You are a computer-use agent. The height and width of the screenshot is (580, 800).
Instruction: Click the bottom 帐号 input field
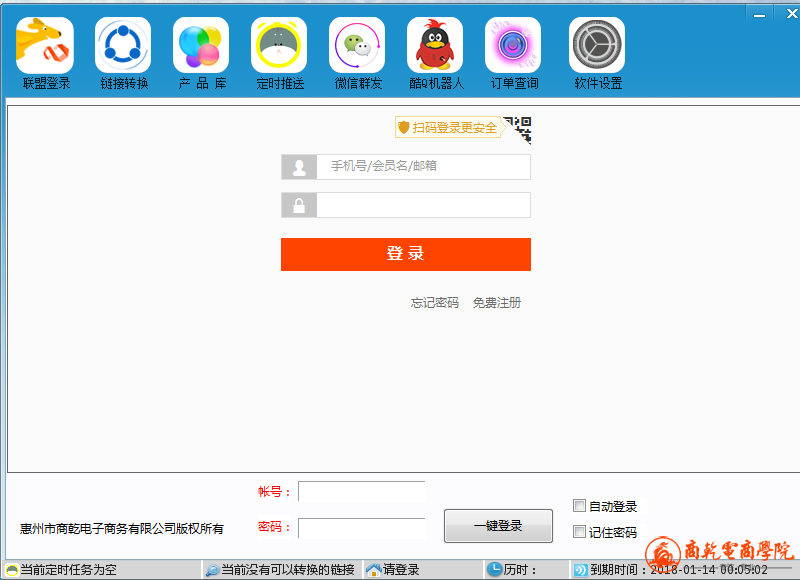361,492
